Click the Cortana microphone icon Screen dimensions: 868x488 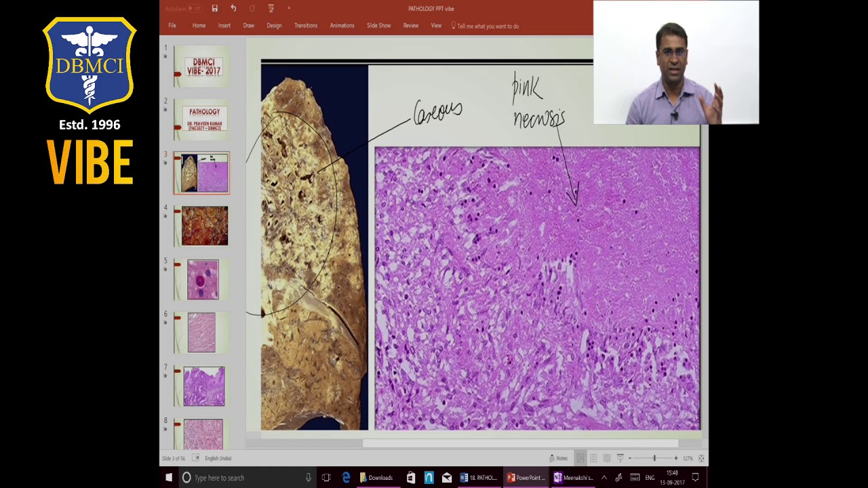pos(308,478)
